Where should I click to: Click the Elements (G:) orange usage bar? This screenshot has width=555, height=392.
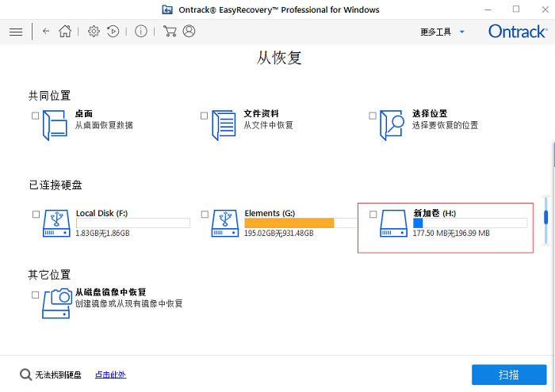tap(289, 223)
